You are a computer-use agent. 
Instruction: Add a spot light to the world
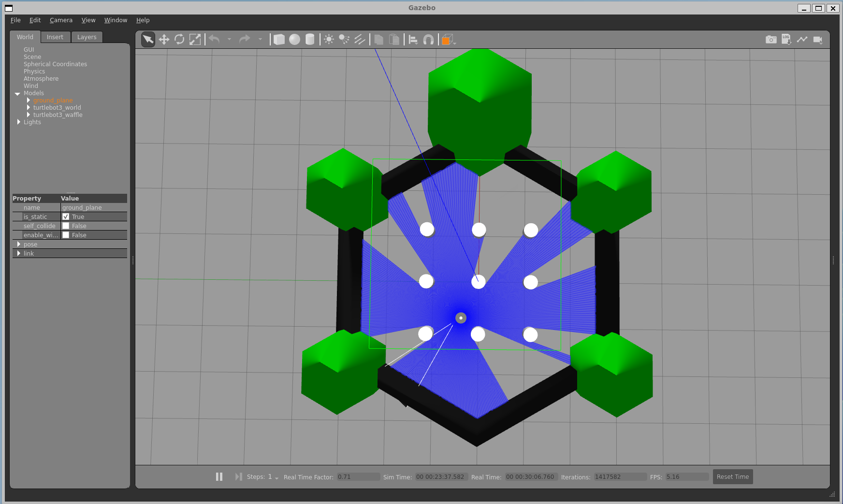[344, 39]
